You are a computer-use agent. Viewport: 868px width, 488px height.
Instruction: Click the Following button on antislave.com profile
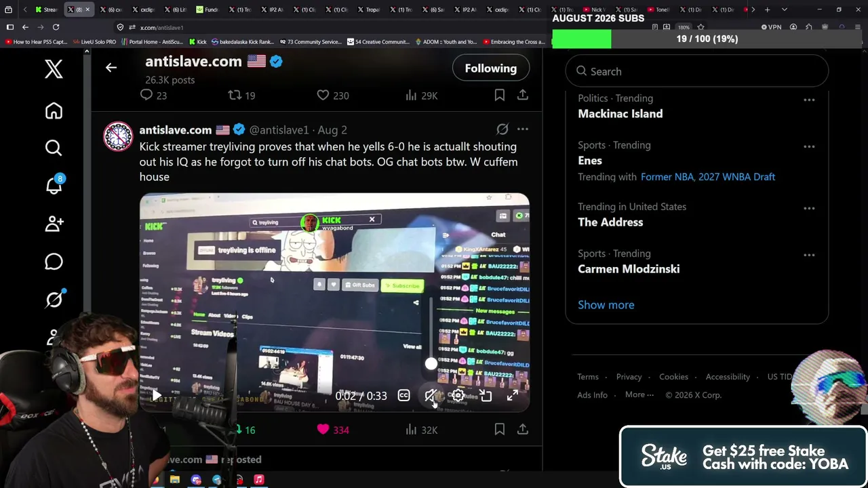(x=491, y=68)
